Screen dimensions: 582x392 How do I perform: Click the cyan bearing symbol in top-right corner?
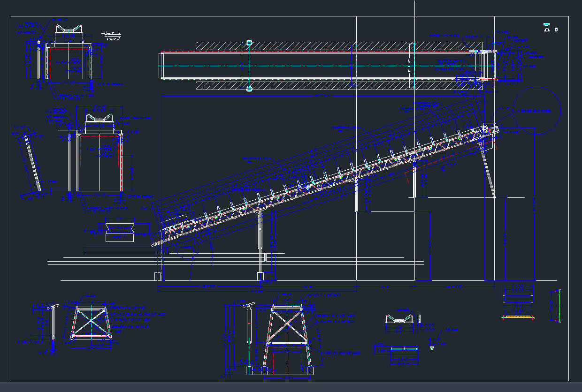546,24
